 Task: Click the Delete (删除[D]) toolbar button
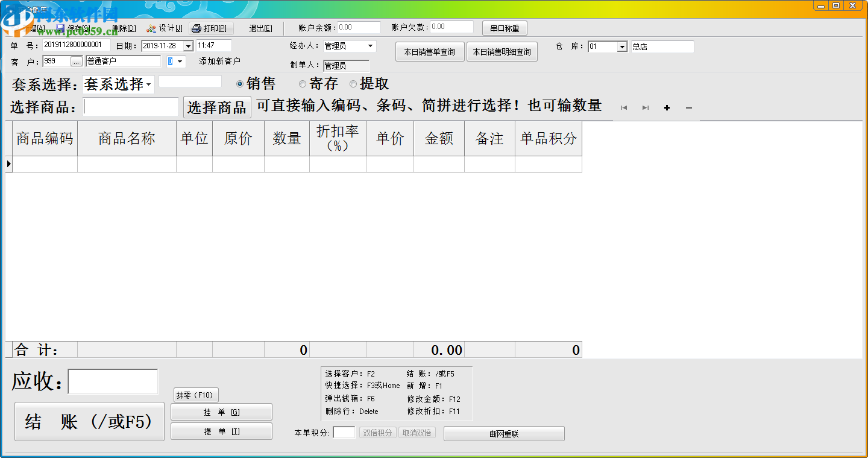[124, 28]
